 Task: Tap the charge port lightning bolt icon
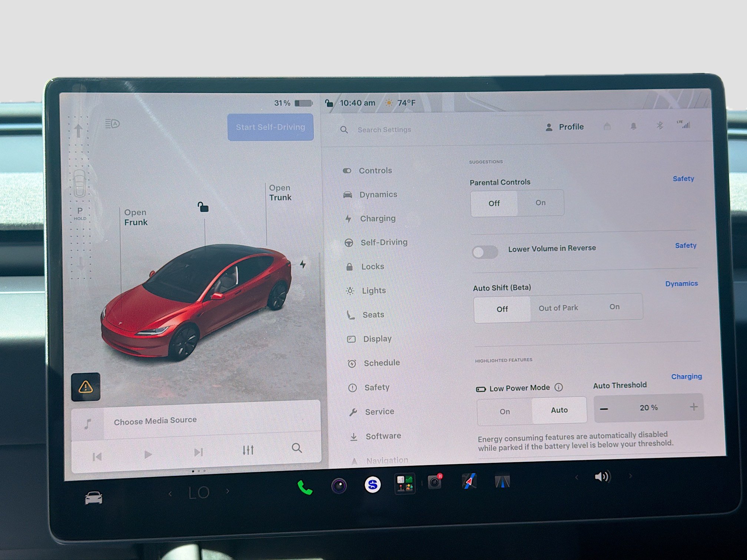tap(303, 264)
